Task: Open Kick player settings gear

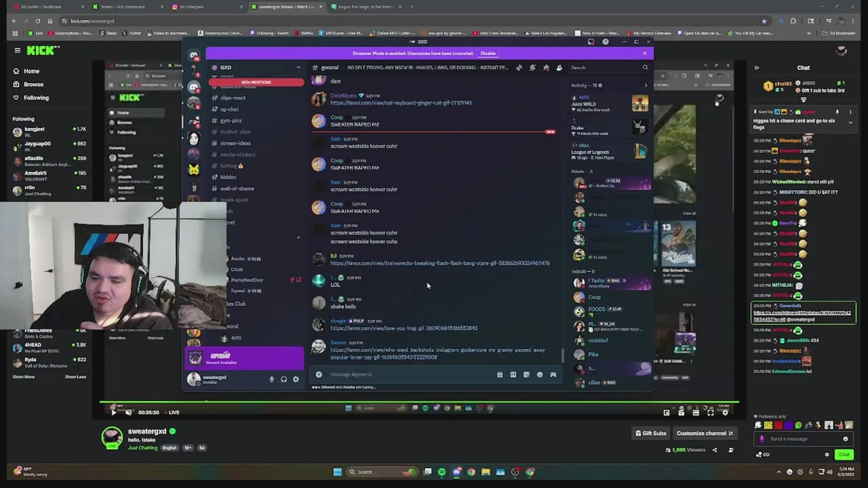Action: tap(725, 412)
